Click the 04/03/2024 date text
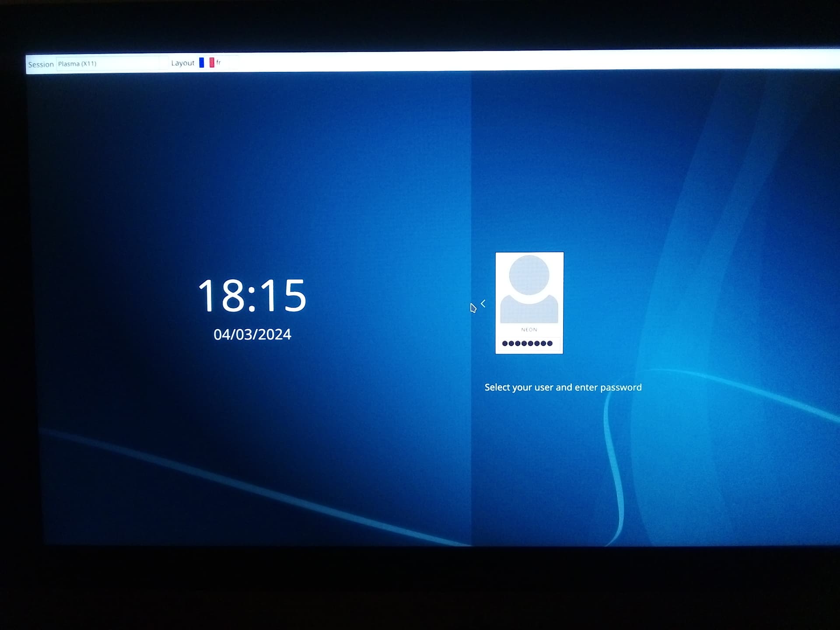This screenshot has width=840, height=630. (252, 334)
